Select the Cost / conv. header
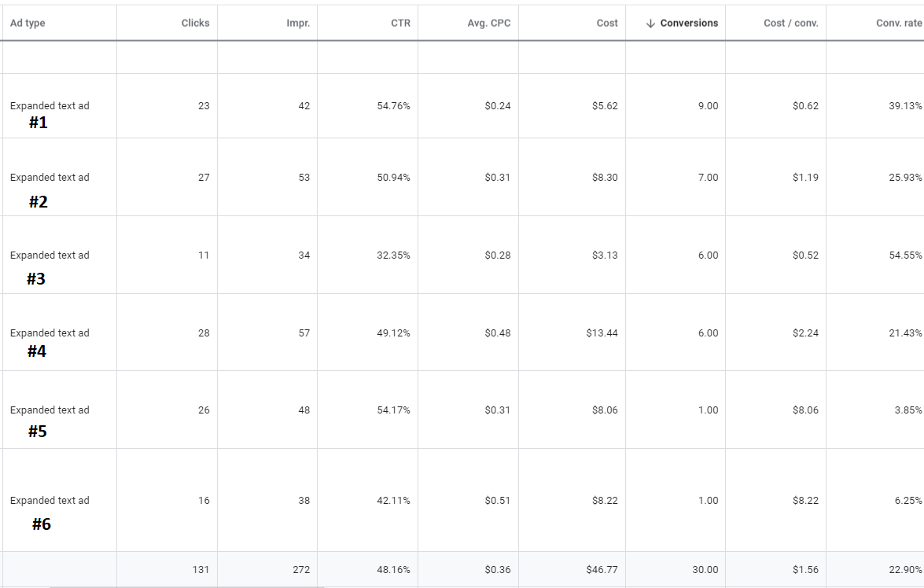The width and height of the screenshot is (924, 588). [791, 23]
